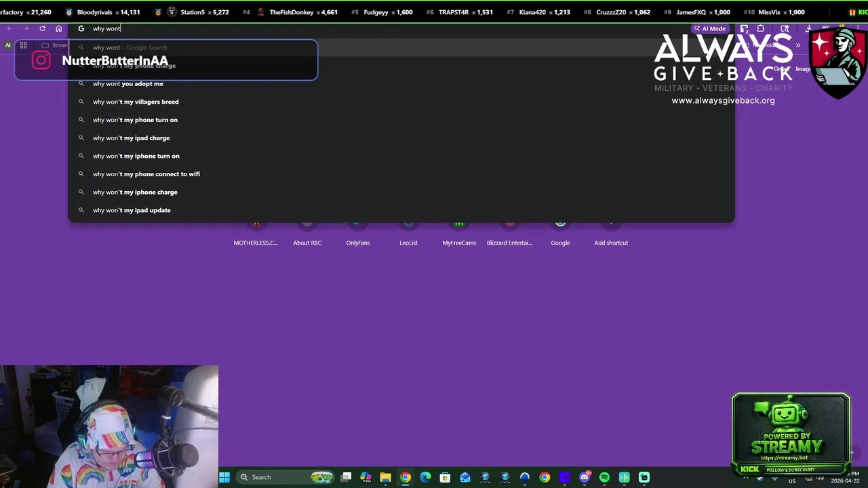Click the Chrome icon beside File Explorer
This screenshot has width=868, height=488.
coord(406,477)
